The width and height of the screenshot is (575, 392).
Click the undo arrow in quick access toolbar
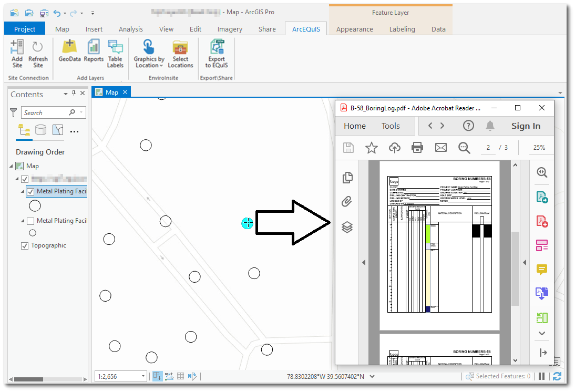tap(57, 13)
